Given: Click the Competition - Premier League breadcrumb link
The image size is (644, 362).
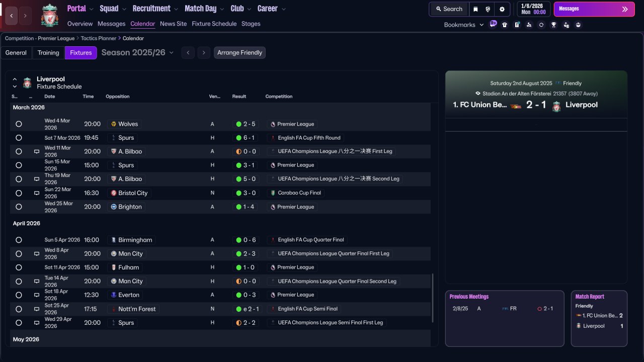Looking at the screenshot, I should point(40,38).
